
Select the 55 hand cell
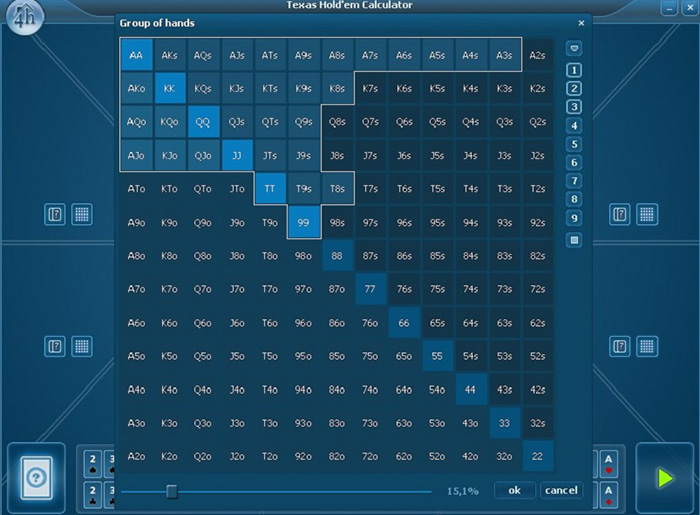pos(437,356)
